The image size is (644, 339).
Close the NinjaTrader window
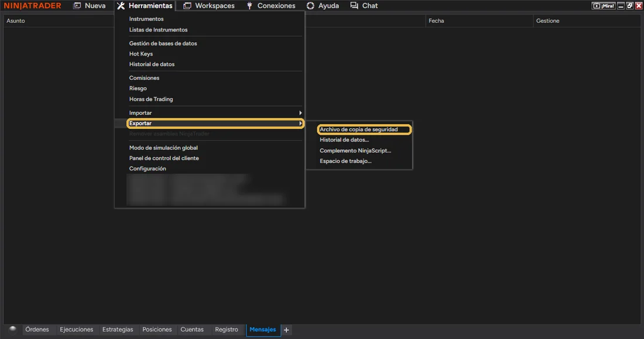639,6
